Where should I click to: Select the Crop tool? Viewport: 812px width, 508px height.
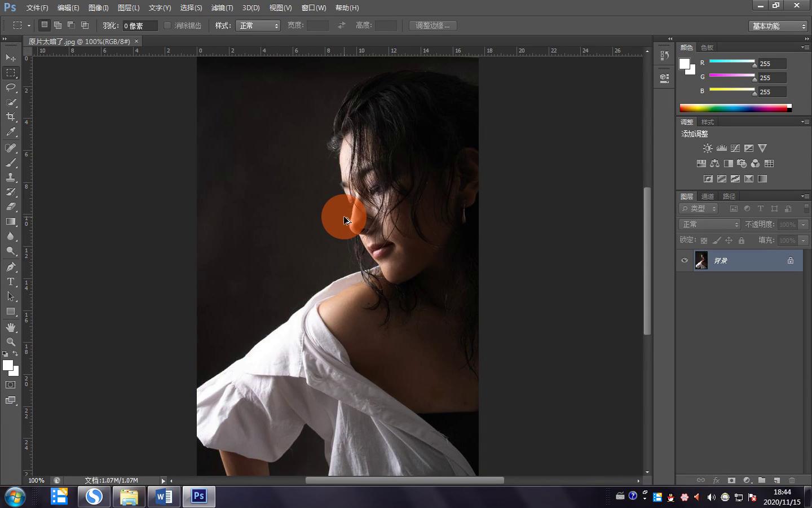(x=11, y=117)
